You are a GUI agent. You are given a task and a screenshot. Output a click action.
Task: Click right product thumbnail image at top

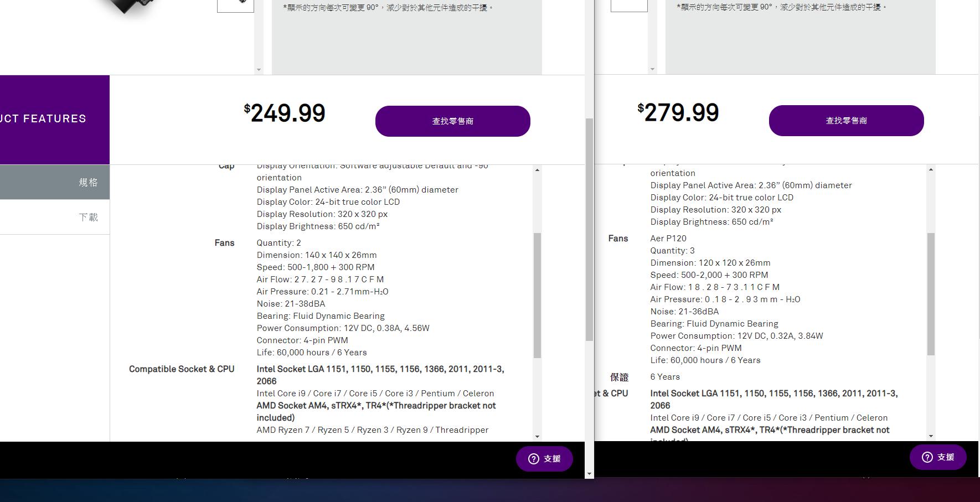pyautogui.click(x=629, y=4)
